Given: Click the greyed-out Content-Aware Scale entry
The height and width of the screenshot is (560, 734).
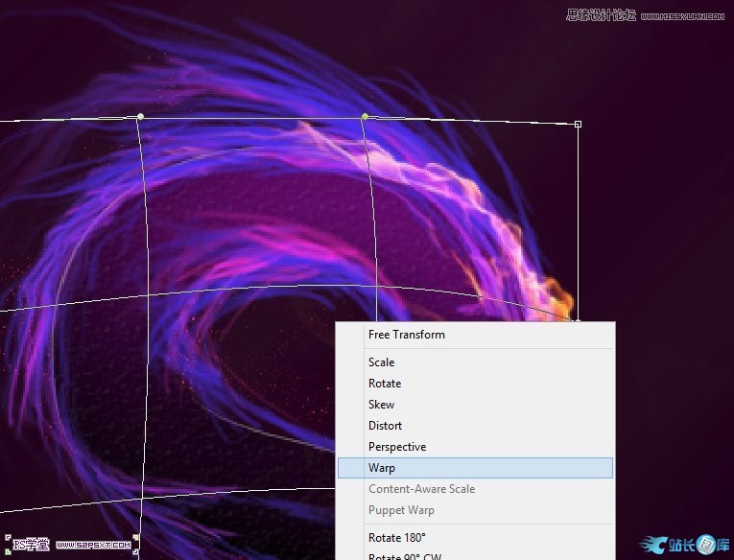Looking at the screenshot, I should click(x=421, y=489).
